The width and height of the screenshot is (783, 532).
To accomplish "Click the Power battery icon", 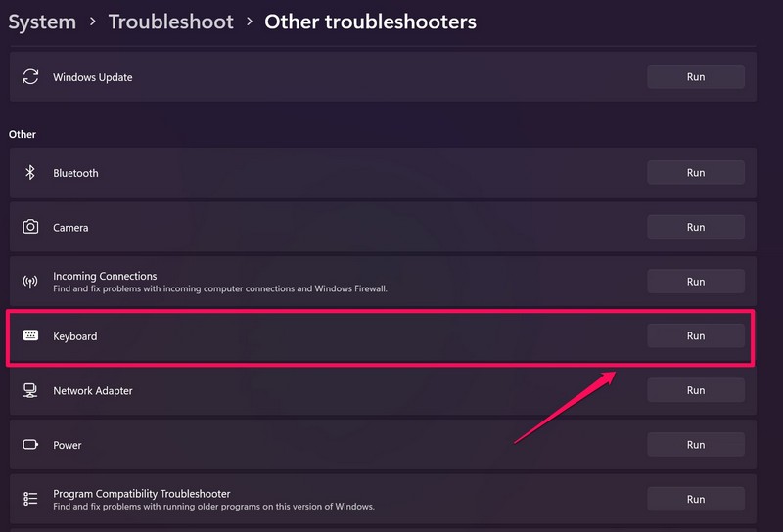I will coord(30,445).
